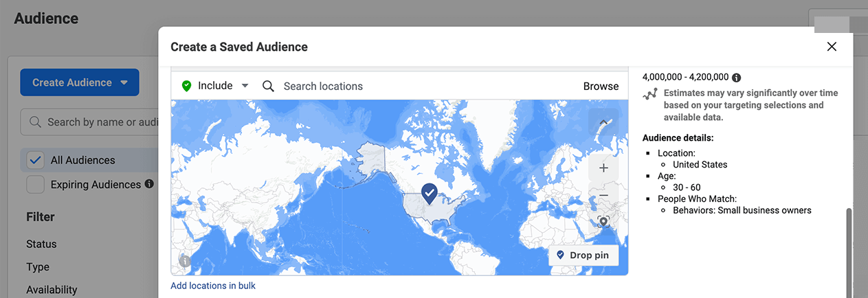Open Expiring Audiences info tooltip
The height and width of the screenshot is (298, 868).
point(149,184)
